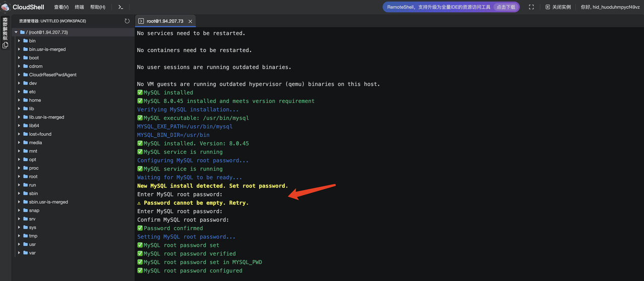The width and height of the screenshot is (644, 281).
Task: Expand the bin folder arrow
Action: [x=19, y=41]
